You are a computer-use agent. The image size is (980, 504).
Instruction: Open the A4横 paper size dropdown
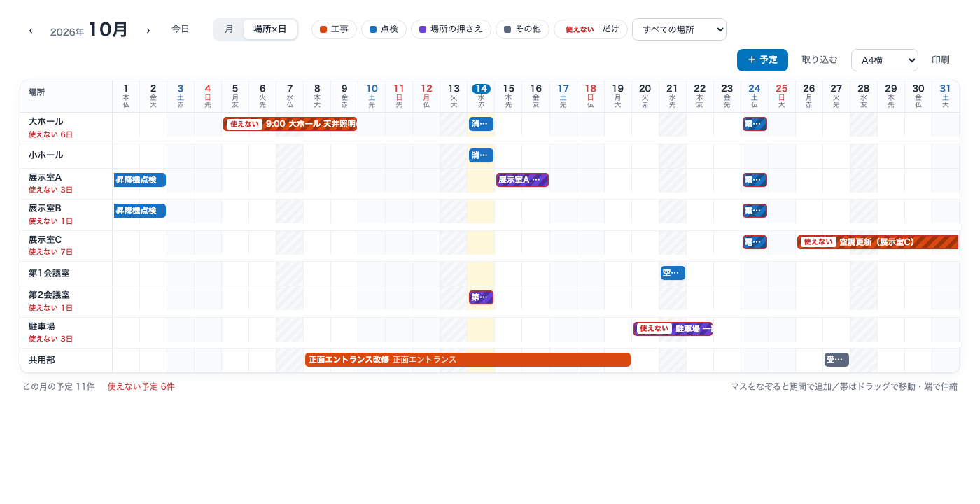tap(885, 60)
